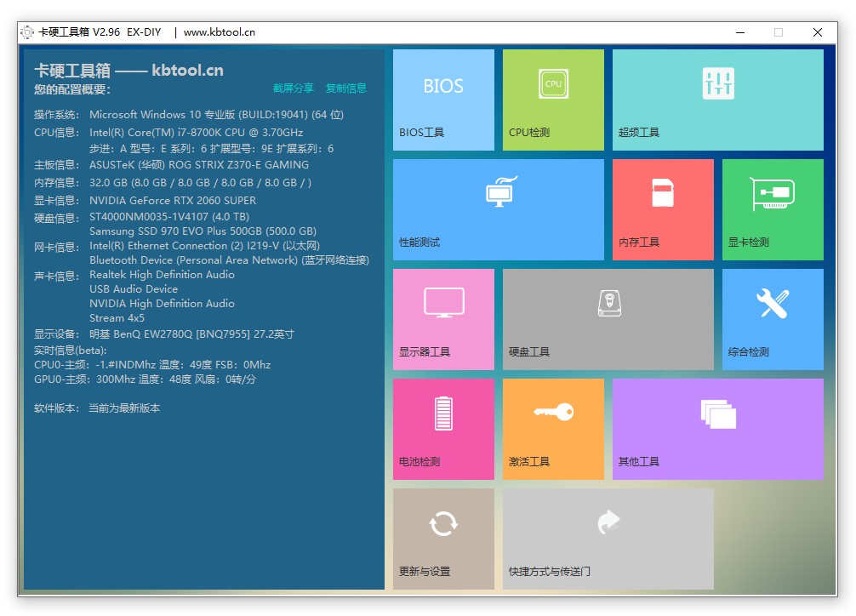Click the 实时信息(beta) label

click(x=71, y=350)
